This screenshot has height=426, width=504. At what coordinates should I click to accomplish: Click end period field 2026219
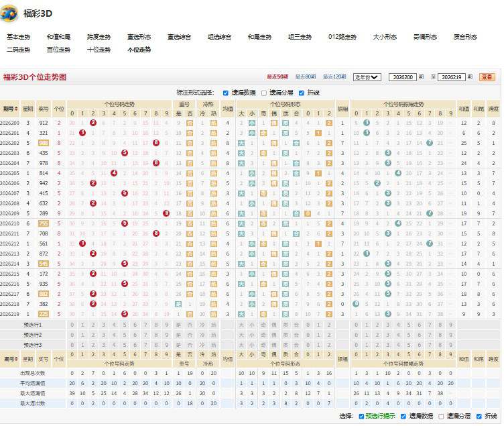coord(452,77)
